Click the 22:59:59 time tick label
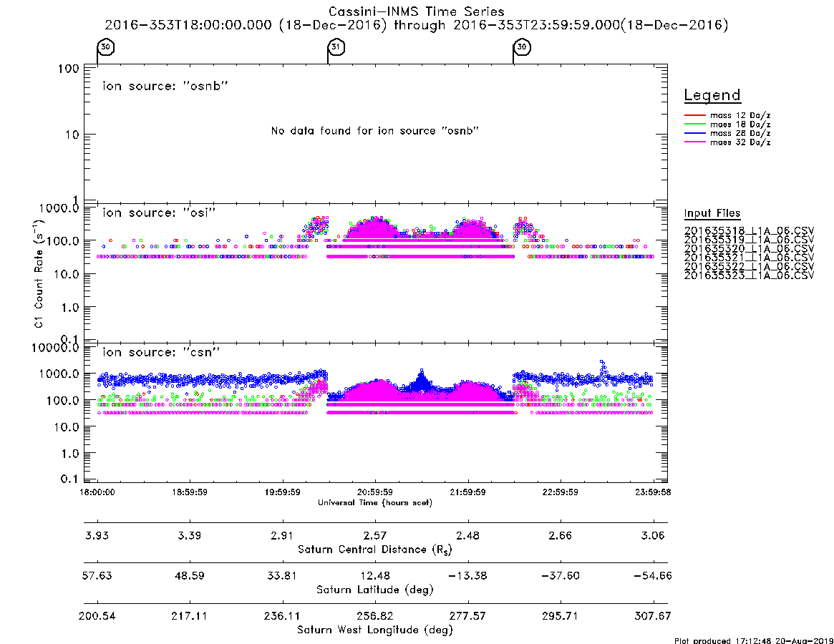 point(560,492)
